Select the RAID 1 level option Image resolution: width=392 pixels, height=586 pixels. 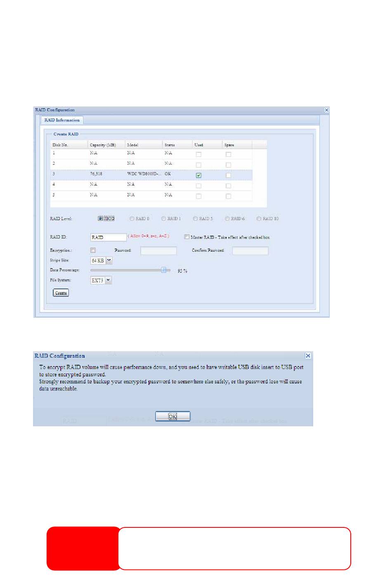(163, 219)
